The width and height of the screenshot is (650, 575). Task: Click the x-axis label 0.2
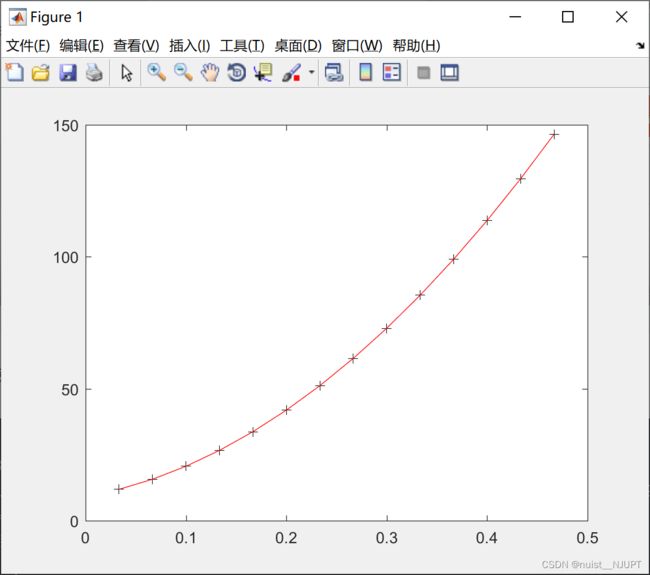point(286,538)
